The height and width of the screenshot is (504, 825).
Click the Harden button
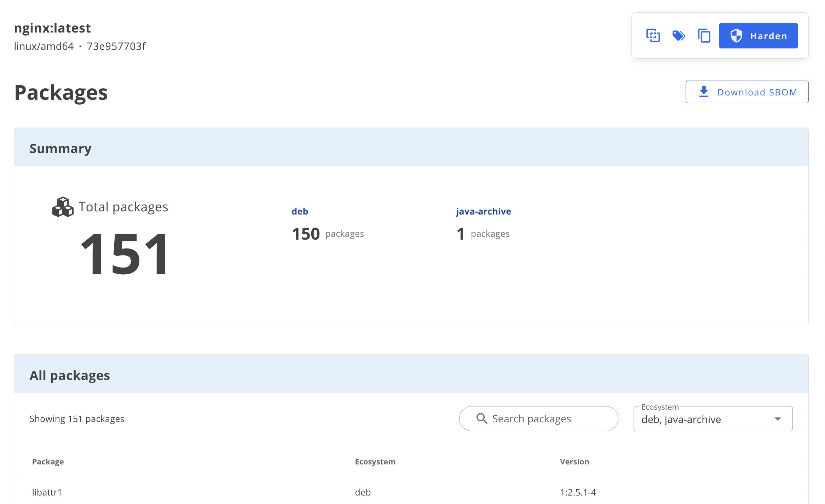pos(758,36)
